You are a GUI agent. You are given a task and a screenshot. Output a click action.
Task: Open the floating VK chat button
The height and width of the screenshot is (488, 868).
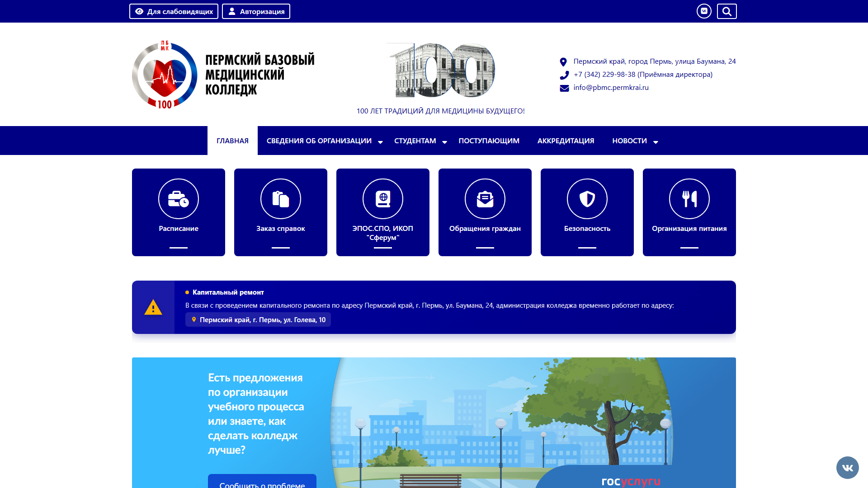click(847, 468)
